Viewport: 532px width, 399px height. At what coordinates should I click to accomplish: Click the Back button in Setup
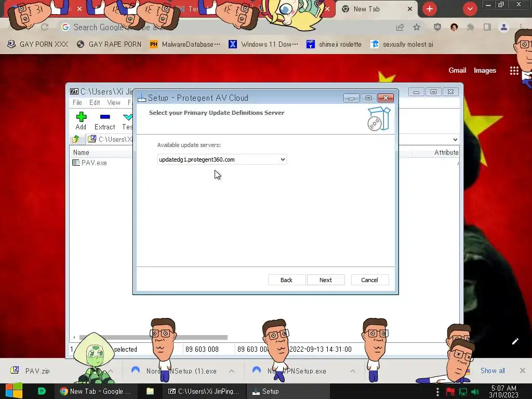click(x=286, y=280)
